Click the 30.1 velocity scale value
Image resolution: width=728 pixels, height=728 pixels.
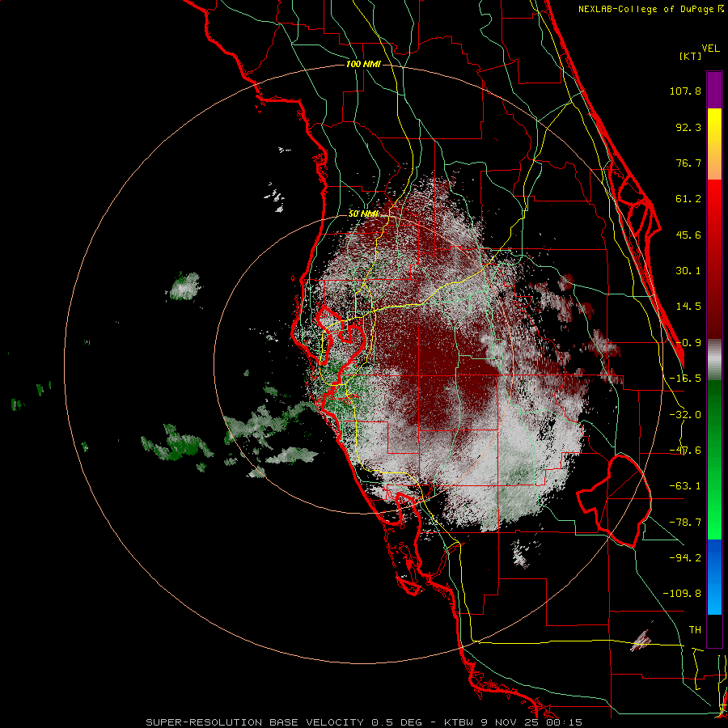point(688,271)
